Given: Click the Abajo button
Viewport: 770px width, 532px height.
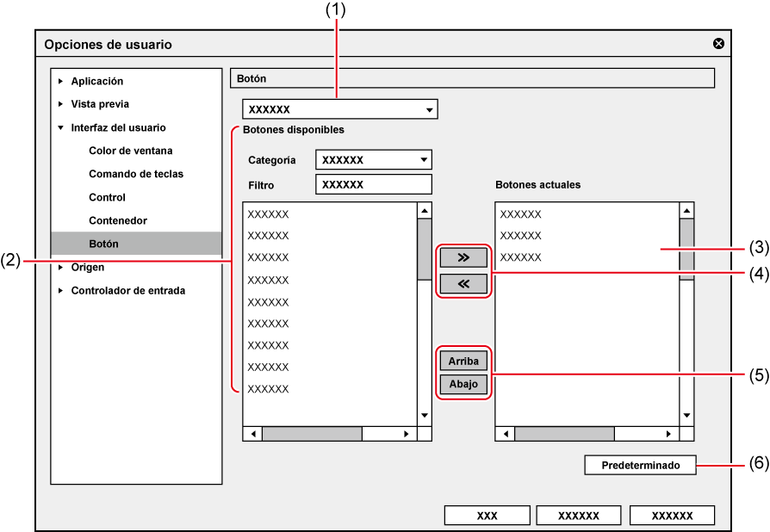Looking at the screenshot, I should pos(463,385).
